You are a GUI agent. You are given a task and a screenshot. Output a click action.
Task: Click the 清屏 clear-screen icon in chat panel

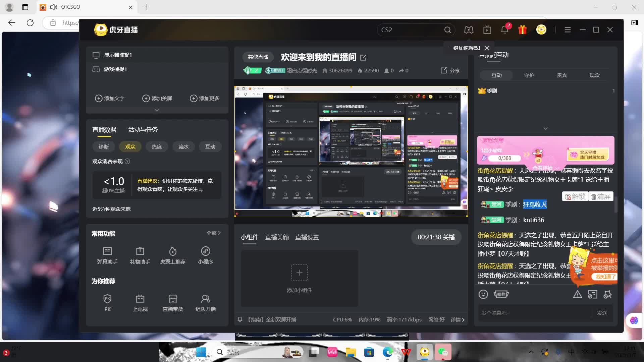601,196
